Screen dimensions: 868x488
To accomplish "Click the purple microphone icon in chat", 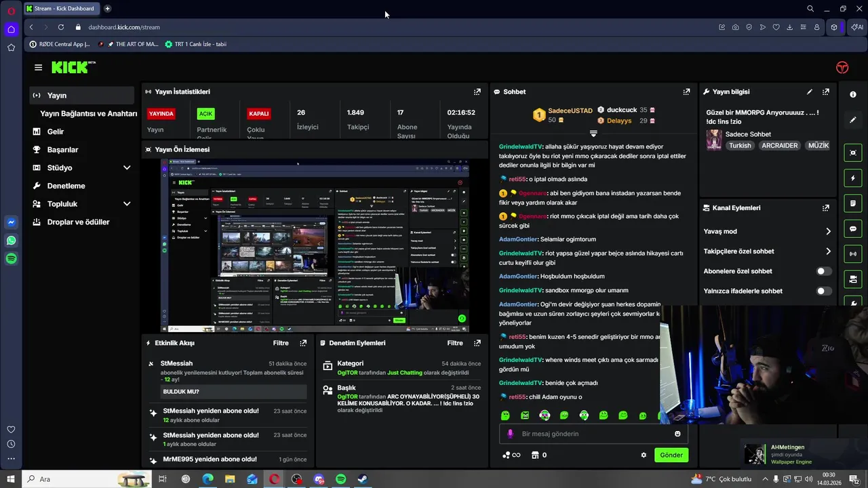I will click(x=511, y=434).
